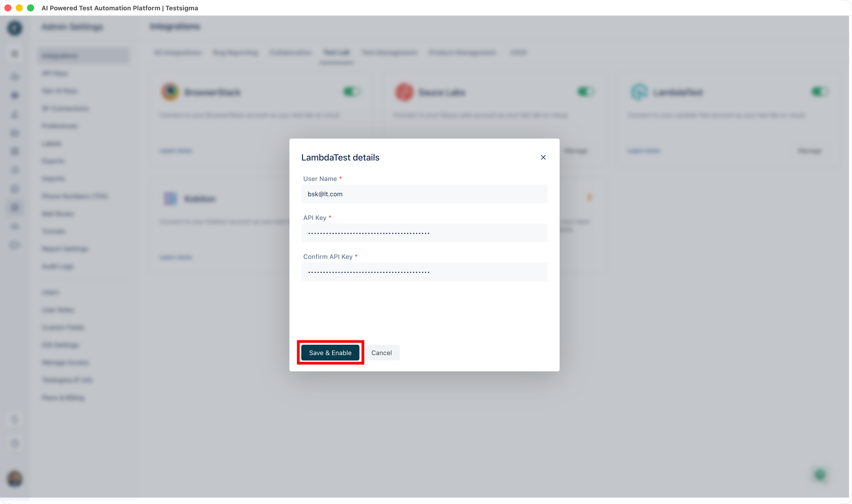
Task: Open the Product Management tab
Action: [462, 53]
